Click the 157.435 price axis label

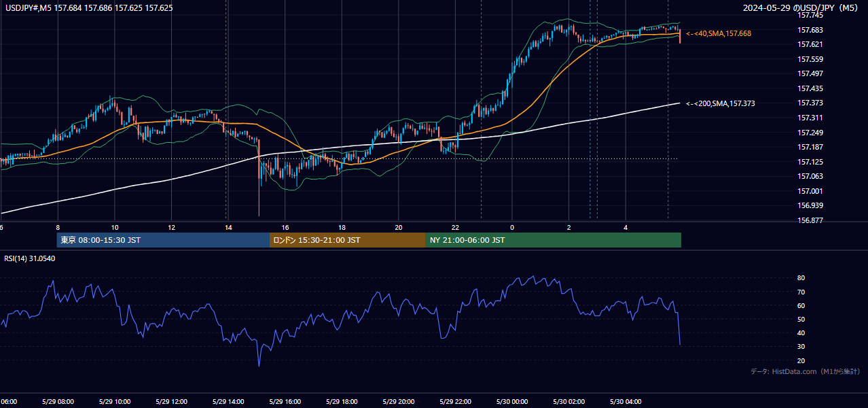810,89
